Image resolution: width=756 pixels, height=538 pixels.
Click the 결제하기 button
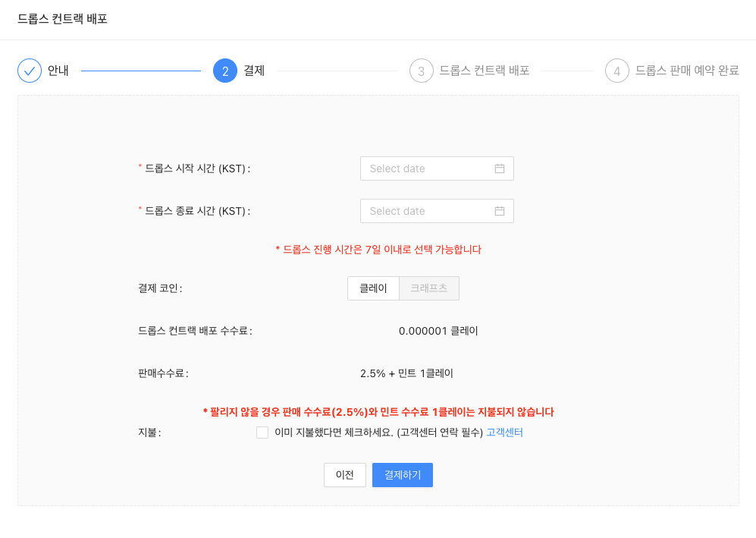click(403, 475)
